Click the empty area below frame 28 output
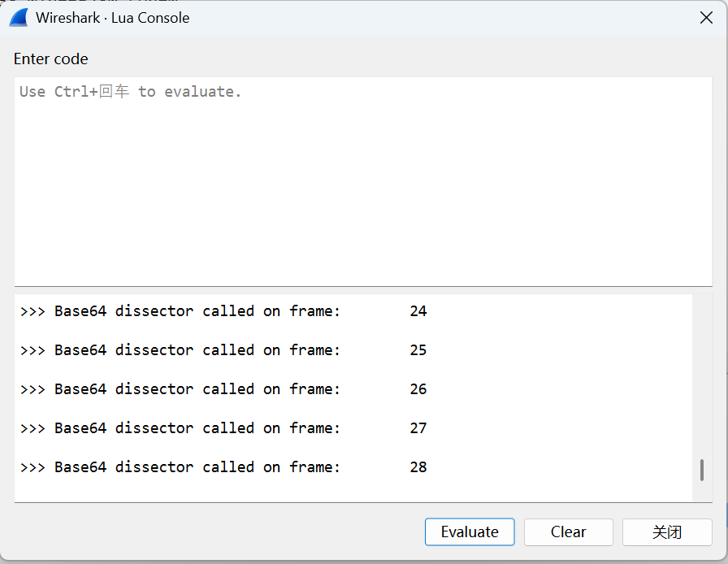 pos(353,490)
